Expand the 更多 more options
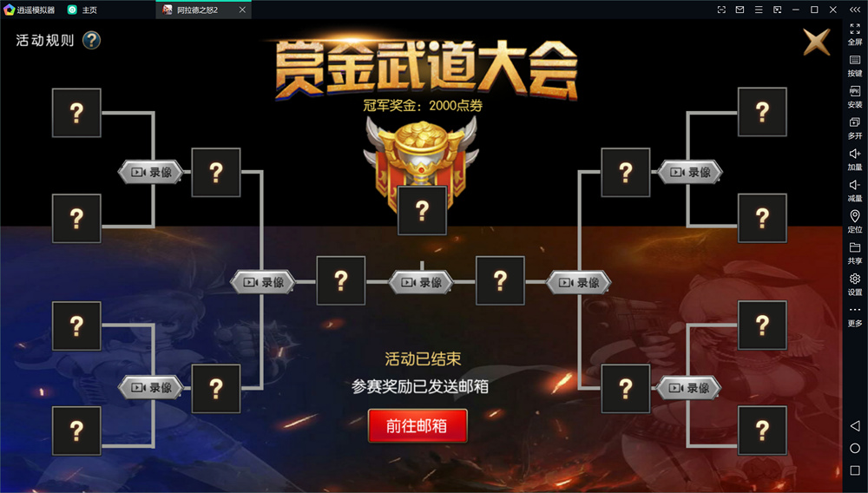868x493 pixels. [x=855, y=315]
